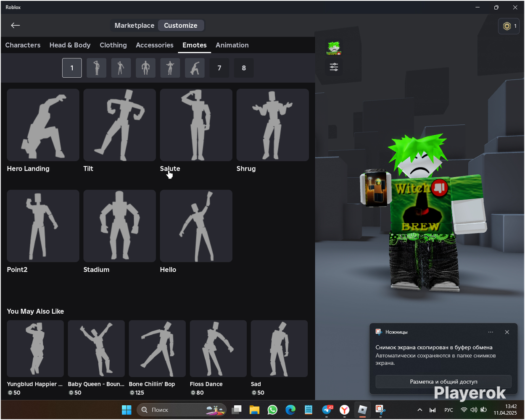
Task: Open the Notepad taskbar icon
Action: tap(309, 409)
